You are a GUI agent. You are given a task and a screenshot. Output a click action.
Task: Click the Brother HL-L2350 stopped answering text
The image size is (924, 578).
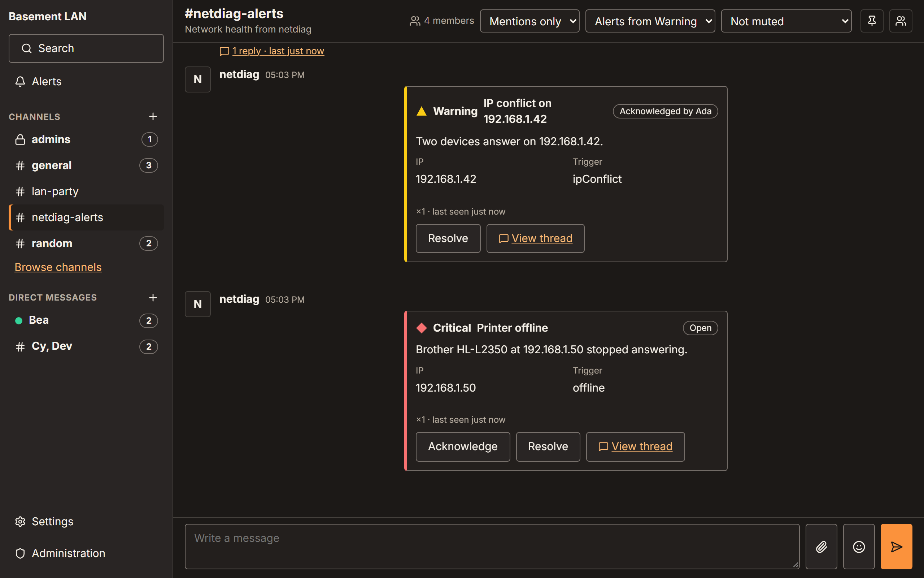click(x=552, y=349)
